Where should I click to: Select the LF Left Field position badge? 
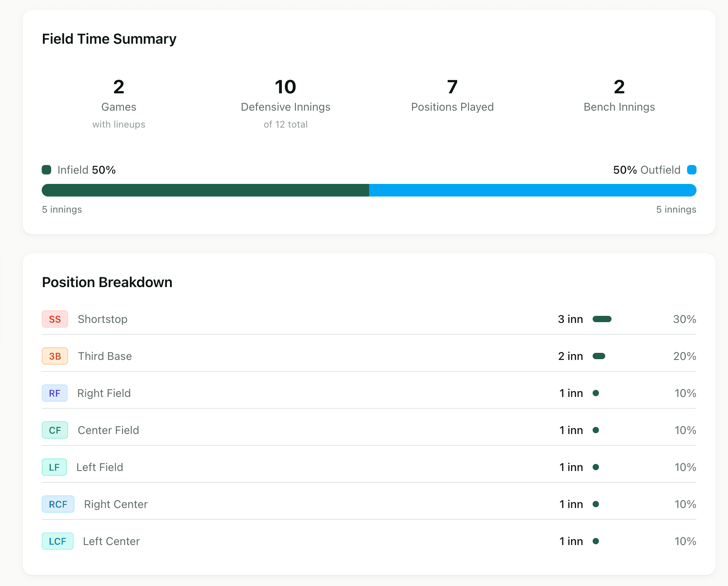[x=54, y=467]
